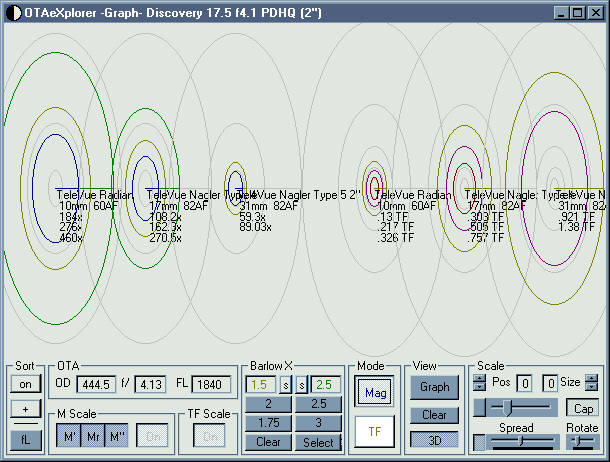Click the Cap button
The image size is (610, 462).
582,408
